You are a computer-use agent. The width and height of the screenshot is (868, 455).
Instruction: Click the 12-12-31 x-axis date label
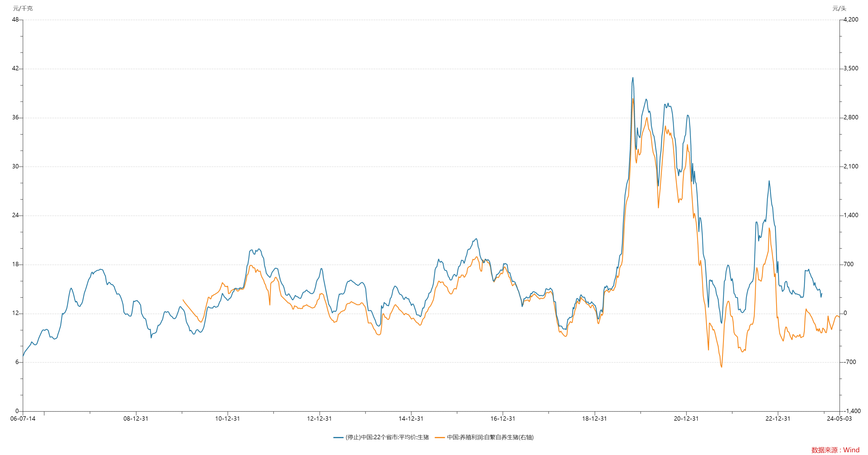(x=319, y=419)
